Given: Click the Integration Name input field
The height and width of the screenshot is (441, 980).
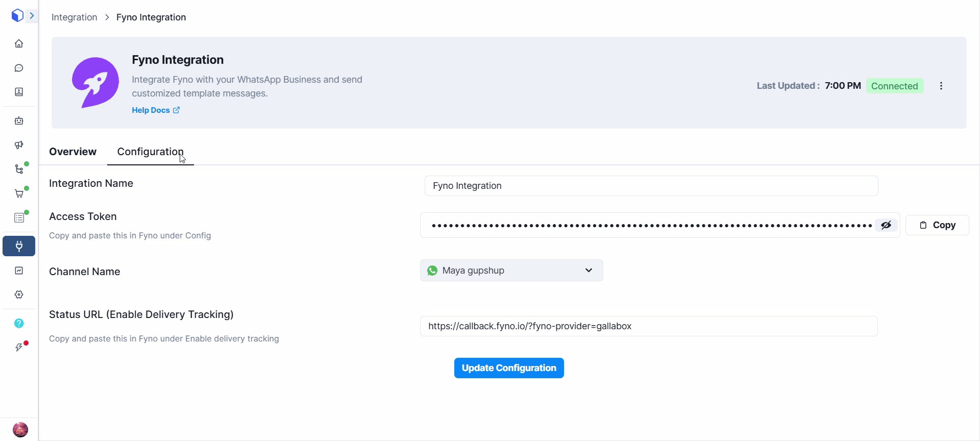Looking at the screenshot, I should pyautogui.click(x=651, y=186).
